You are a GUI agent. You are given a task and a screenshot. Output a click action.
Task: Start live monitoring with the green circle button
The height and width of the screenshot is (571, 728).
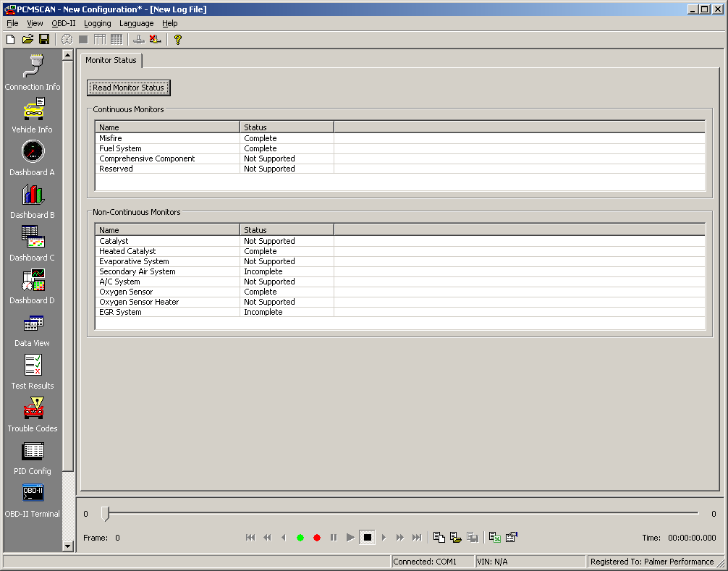[300, 538]
